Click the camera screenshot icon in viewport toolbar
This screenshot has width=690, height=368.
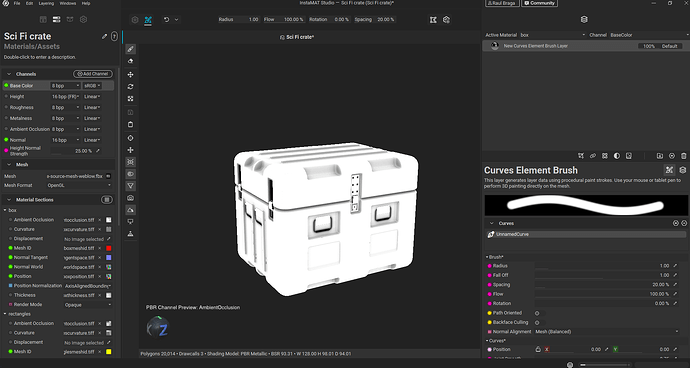click(x=130, y=198)
